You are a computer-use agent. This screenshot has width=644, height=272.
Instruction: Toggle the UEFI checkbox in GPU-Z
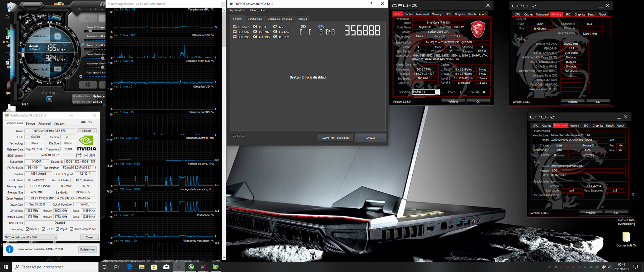pos(86,155)
